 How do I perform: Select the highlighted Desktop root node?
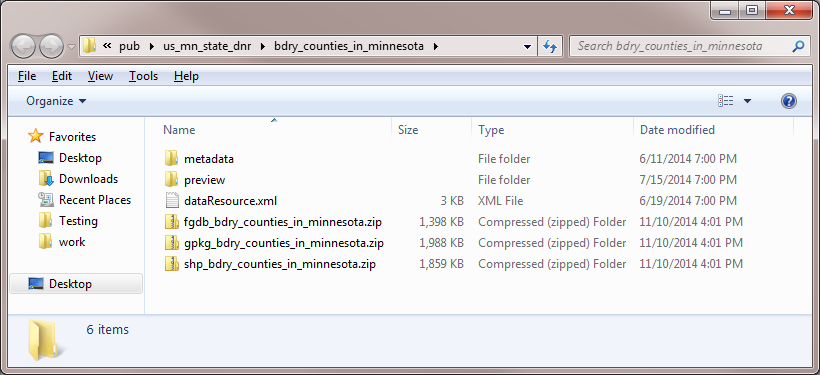(x=76, y=284)
